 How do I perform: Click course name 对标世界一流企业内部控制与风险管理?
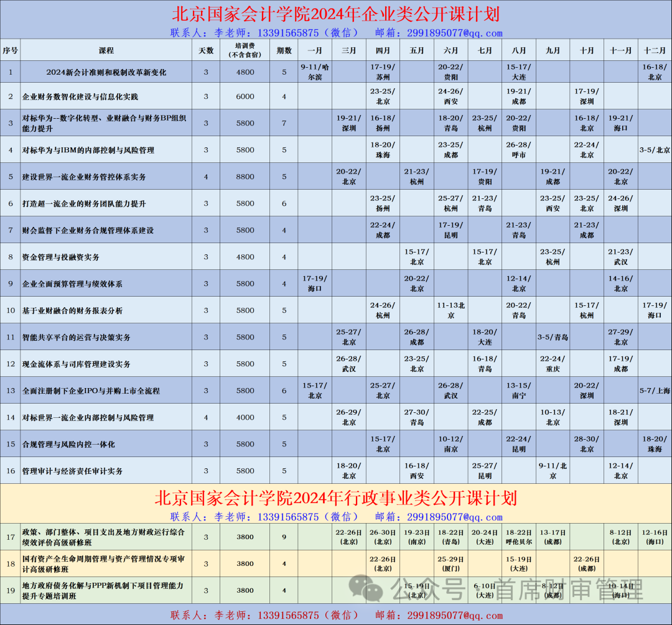(88, 418)
